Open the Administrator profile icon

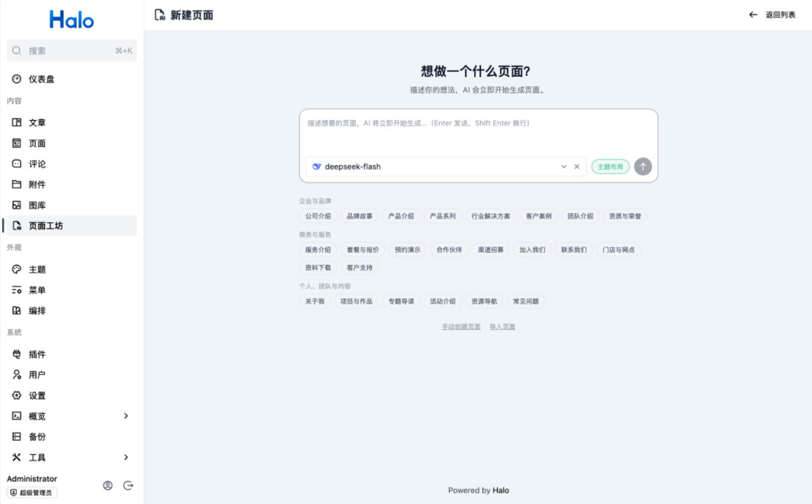(108, 486)
